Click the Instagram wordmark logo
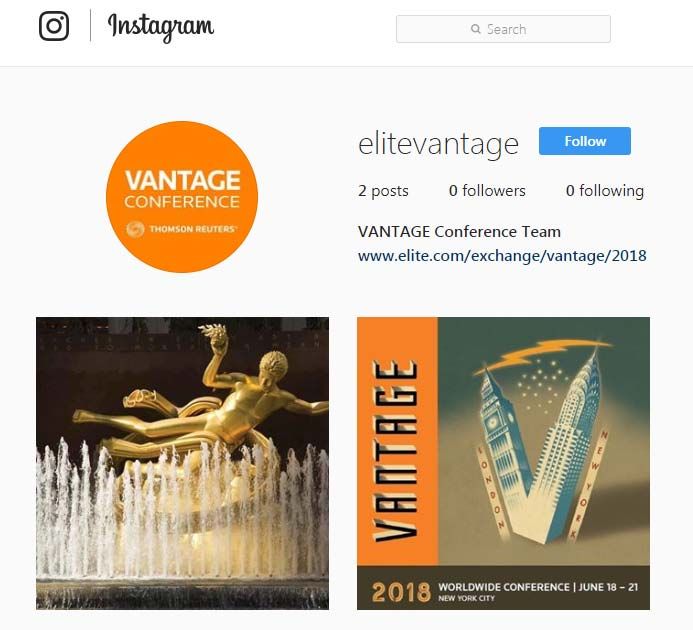Viewport: 693px width, 630px height. tap(161, 27)
